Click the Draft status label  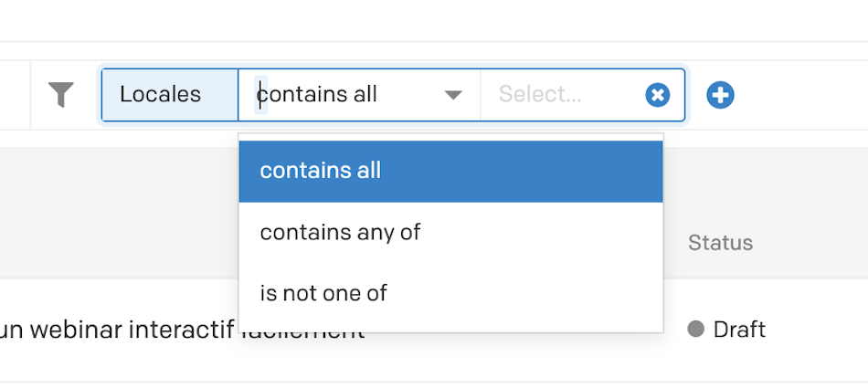pyautogui.click(x=739, y=330)
